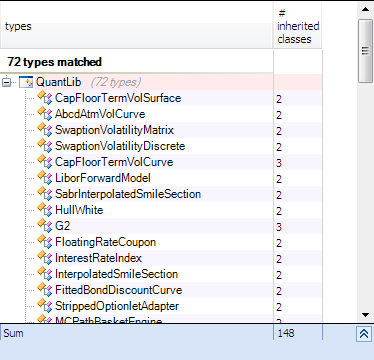The width and height of the screenshot is (374, 360).
Task: Sort by the types column header
Action: coord(136,26)
